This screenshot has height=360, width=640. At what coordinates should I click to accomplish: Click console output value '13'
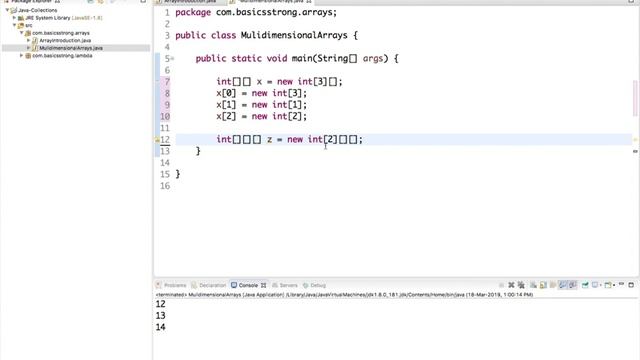(160, 316)
